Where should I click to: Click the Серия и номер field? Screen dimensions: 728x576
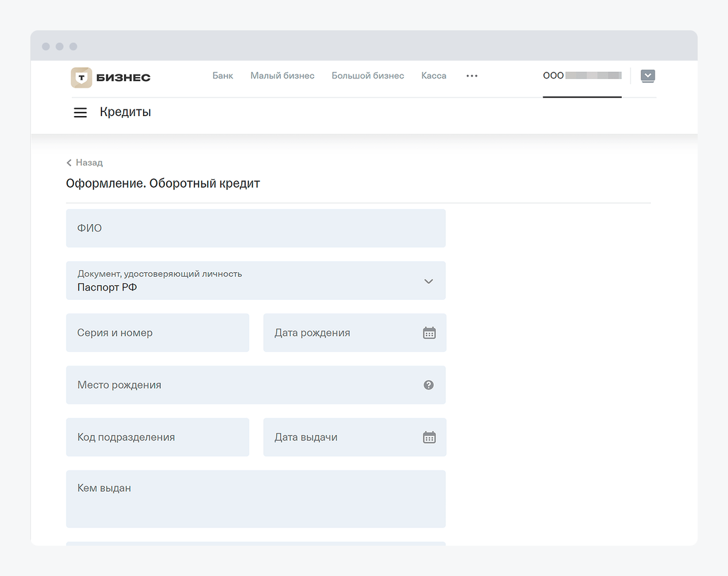pyautogui.click(x=158, y=333)
